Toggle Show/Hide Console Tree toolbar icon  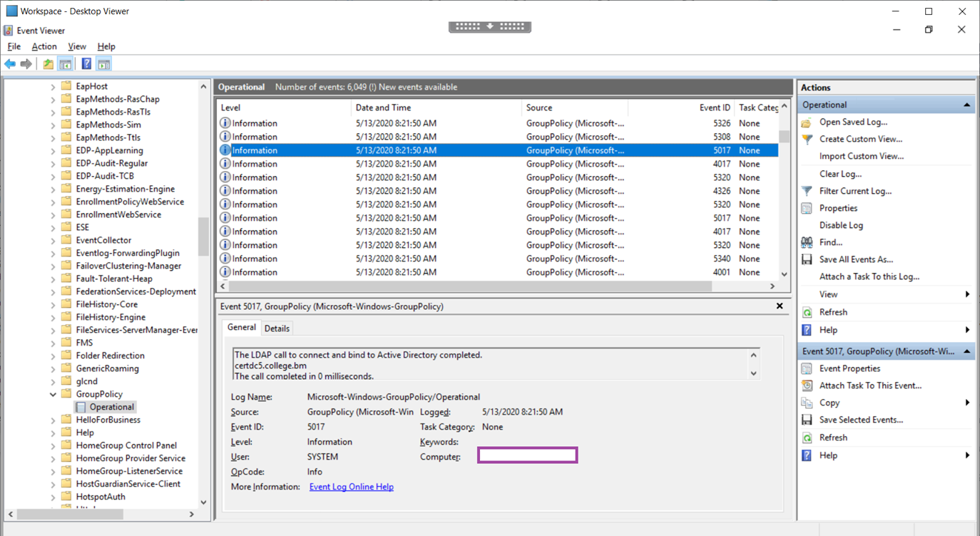pos(65,64)
